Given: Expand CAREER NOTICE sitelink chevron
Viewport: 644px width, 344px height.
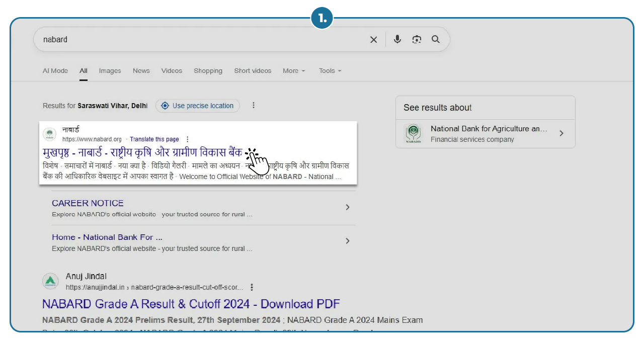Looking at the screenshot, I should pyautogui.click(x=347, y=207).
